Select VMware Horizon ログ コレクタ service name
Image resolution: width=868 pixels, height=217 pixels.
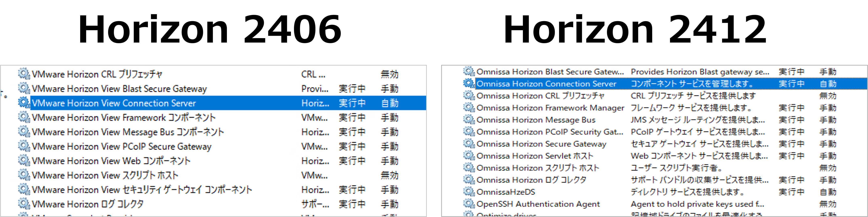click(x=88, y=204)
